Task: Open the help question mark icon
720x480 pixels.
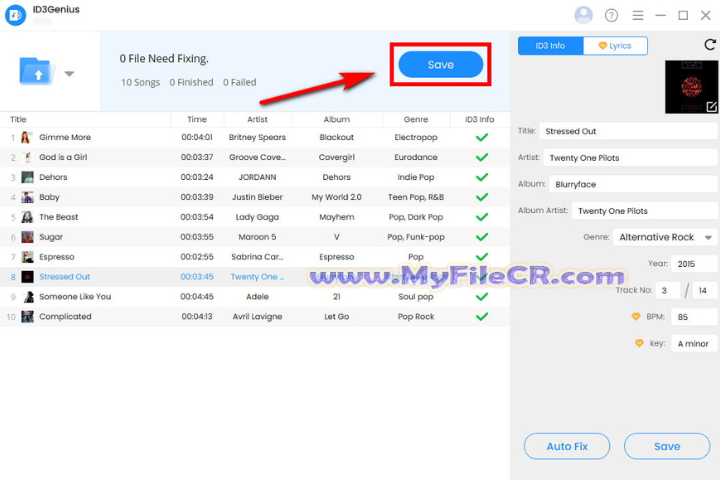Action: [x=611, y=16]
